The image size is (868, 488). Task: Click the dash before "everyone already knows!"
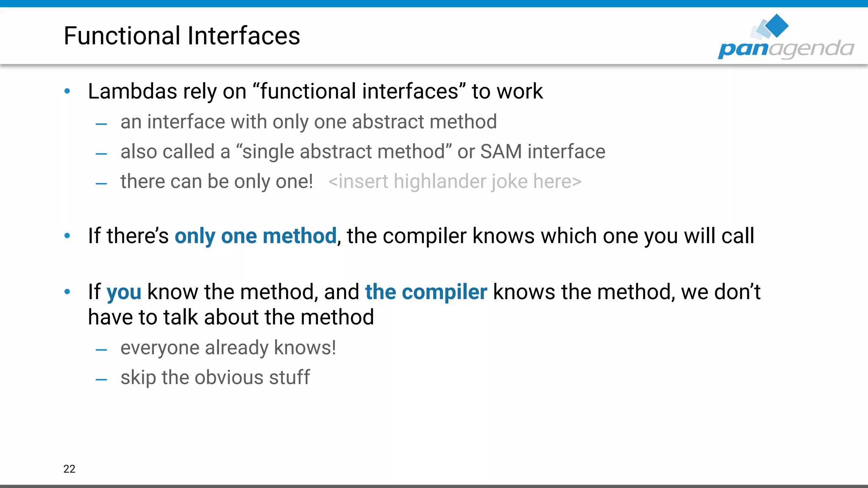coord(101,350)
